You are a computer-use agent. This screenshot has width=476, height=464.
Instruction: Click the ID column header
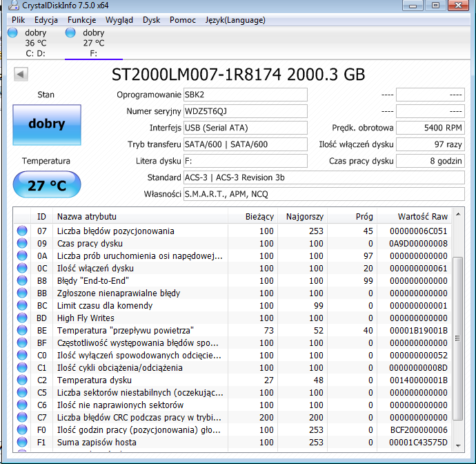point(41,217)
